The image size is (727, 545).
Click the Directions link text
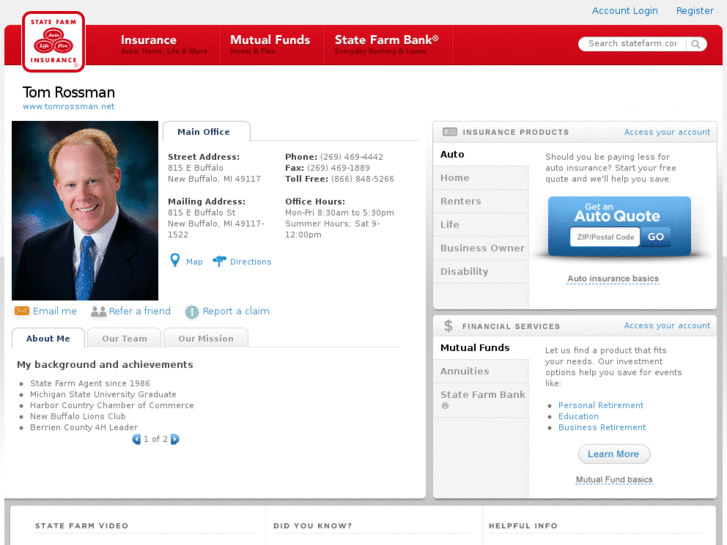(251, 262)
